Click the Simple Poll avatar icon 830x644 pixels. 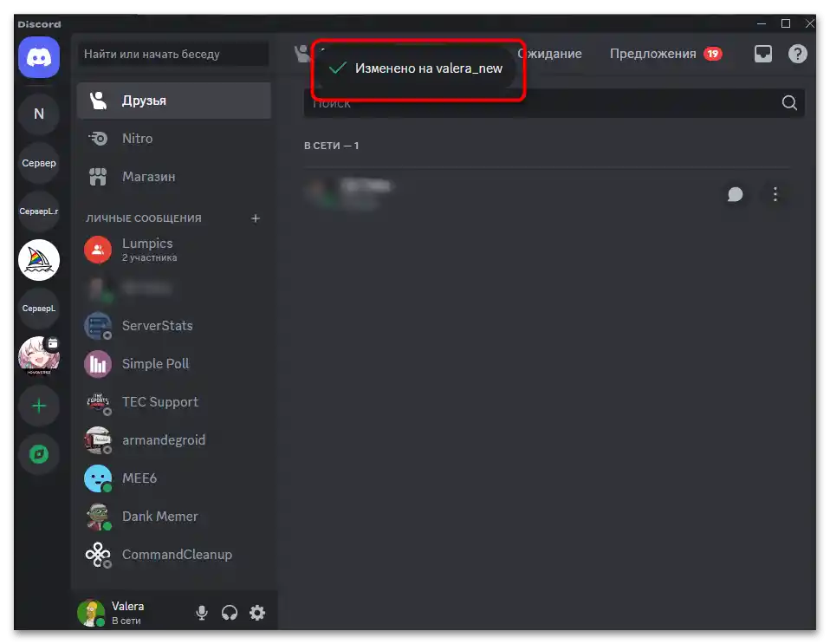pos(98,364)
